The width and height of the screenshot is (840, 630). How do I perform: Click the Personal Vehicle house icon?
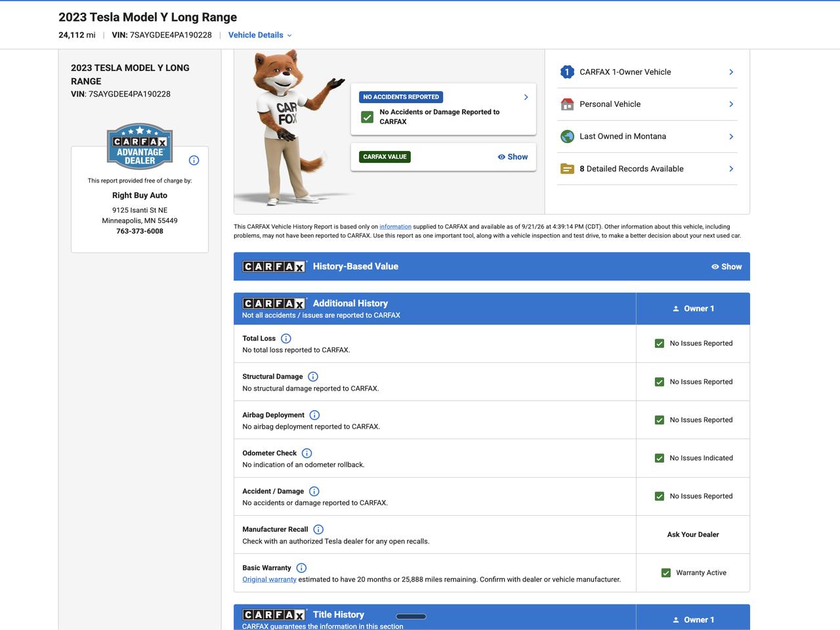pyautogui.click(x=567, y=104)
